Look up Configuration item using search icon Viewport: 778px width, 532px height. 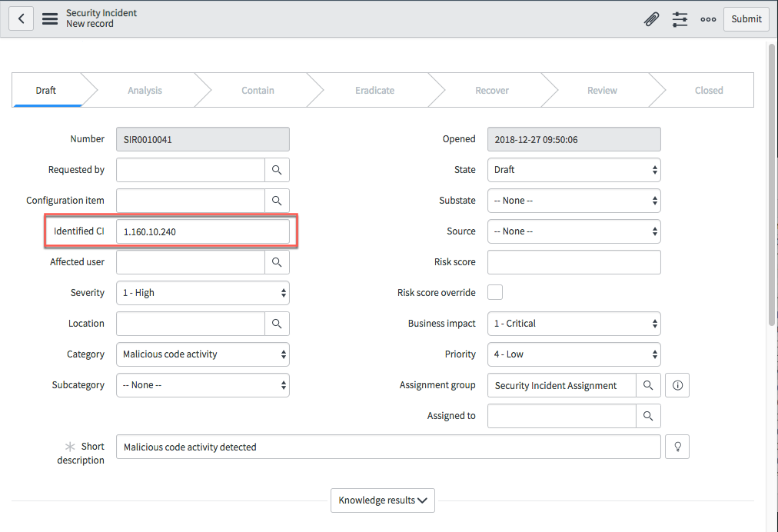[277, 201]
